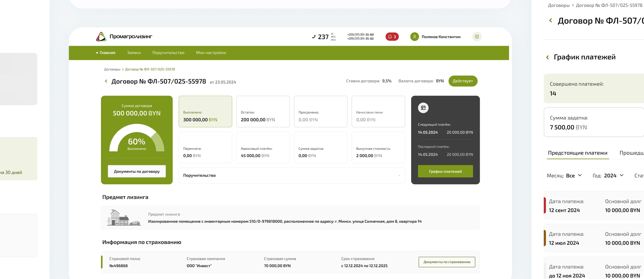644x279 pixels.
Task: Click the green График платежей button
Action: point(445,171)
